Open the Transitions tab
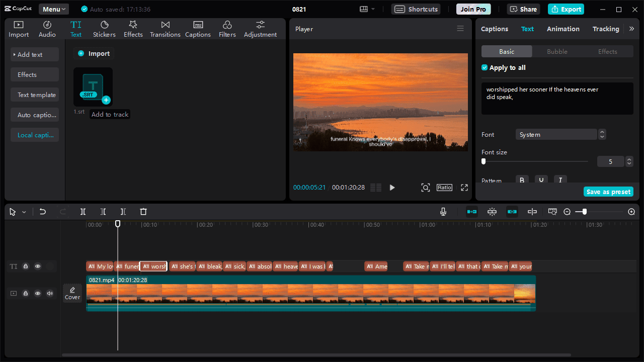Viewport: 644px width, 362px height. [x=165, y=29]
